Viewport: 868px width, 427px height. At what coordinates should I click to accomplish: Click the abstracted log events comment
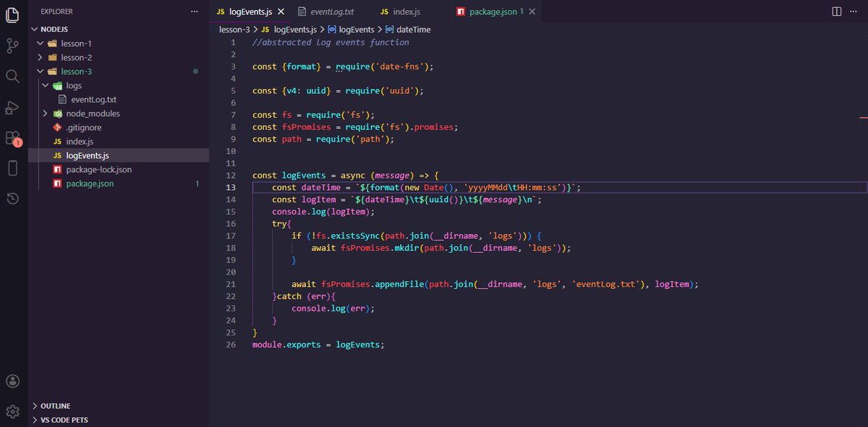331,43
